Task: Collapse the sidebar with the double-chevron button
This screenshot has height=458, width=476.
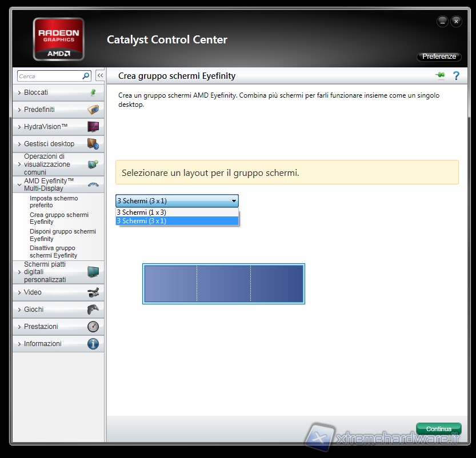Action: coord(100,75)
